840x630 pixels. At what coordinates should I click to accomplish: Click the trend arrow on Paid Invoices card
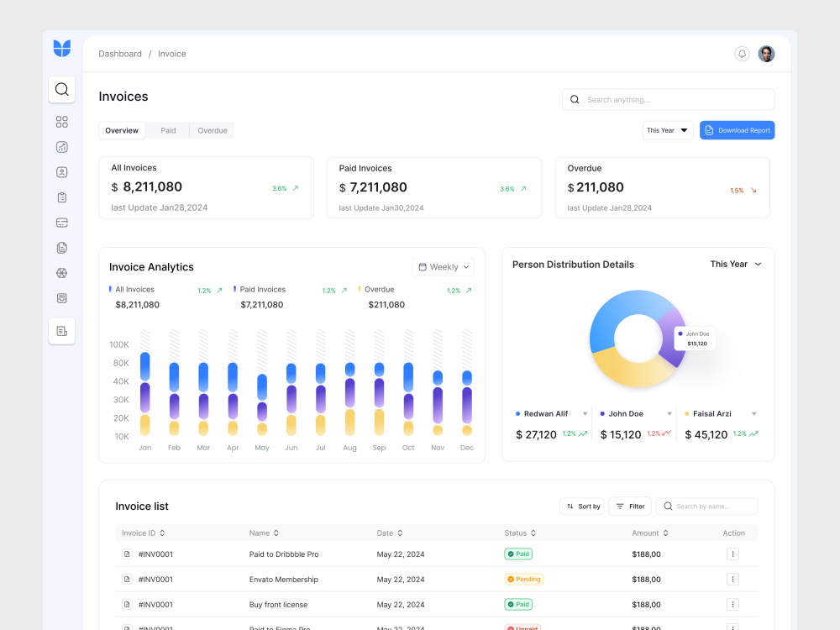pyautogui.click(x=523, y=188)
